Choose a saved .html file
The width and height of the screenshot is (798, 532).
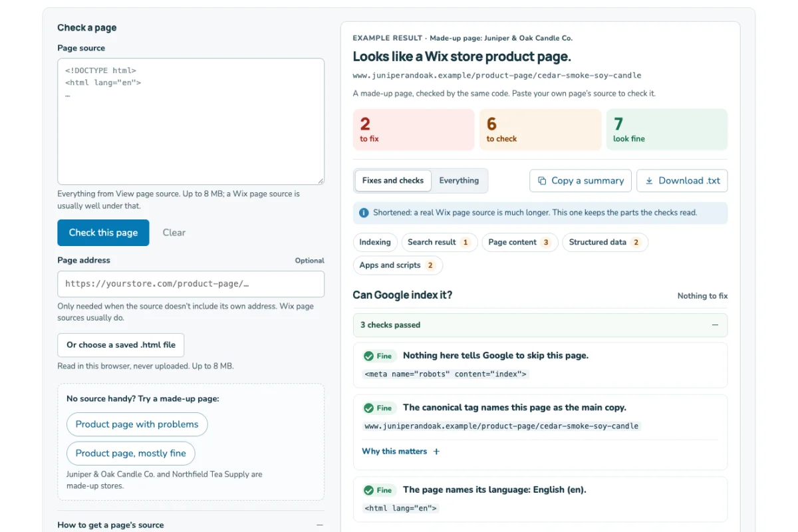pyautogui.click(x=121, y=345)
